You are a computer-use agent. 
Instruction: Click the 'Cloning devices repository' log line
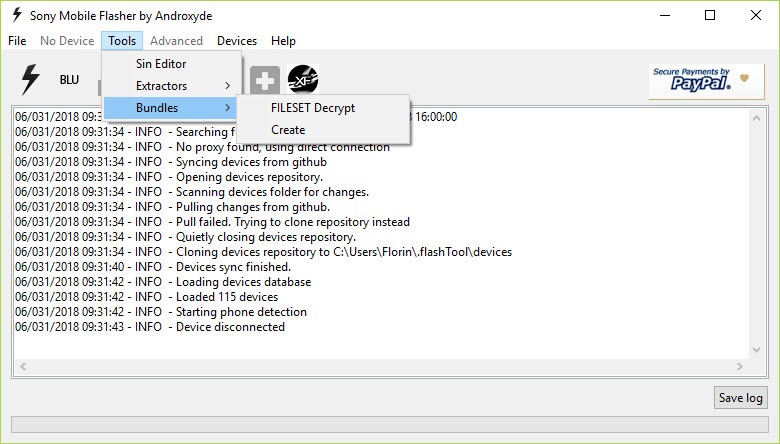[x=263, y=252]
